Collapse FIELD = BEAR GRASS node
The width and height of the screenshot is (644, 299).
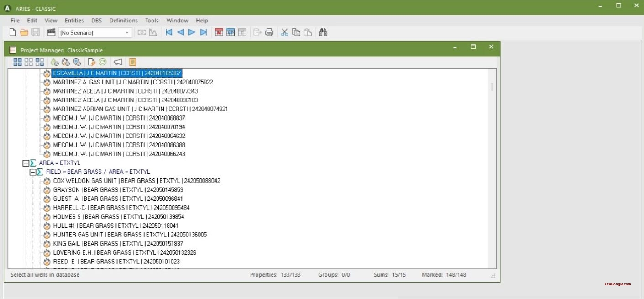point(32,172)
